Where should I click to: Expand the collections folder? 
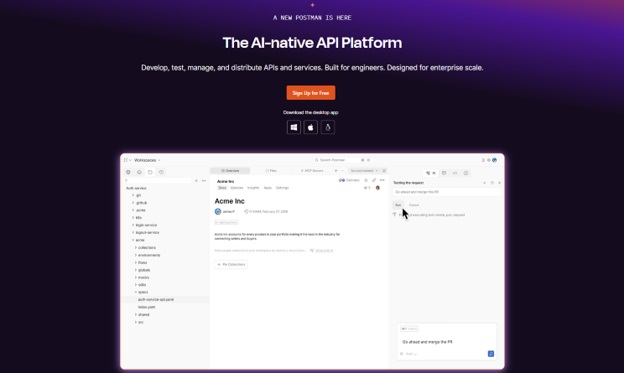136,248
